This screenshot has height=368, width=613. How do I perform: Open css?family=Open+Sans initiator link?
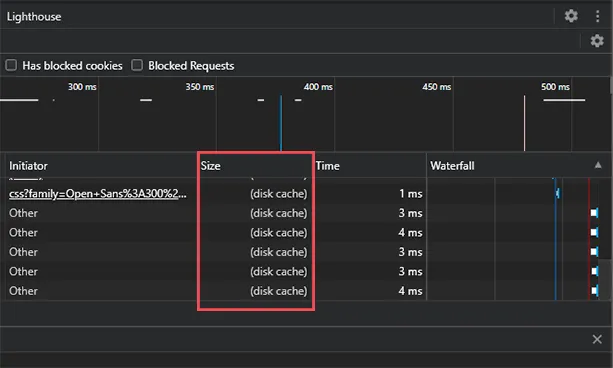98,194
